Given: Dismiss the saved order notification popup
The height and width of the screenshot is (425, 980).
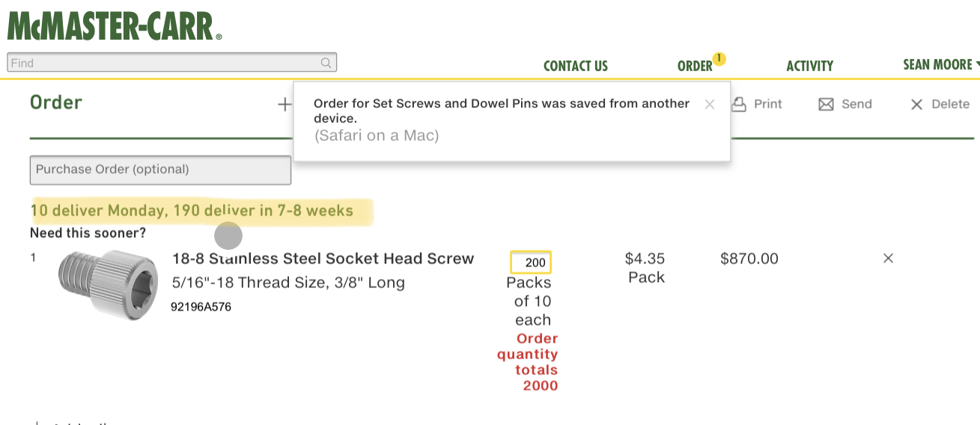Looking at the screenshot, I should (710, 105).
